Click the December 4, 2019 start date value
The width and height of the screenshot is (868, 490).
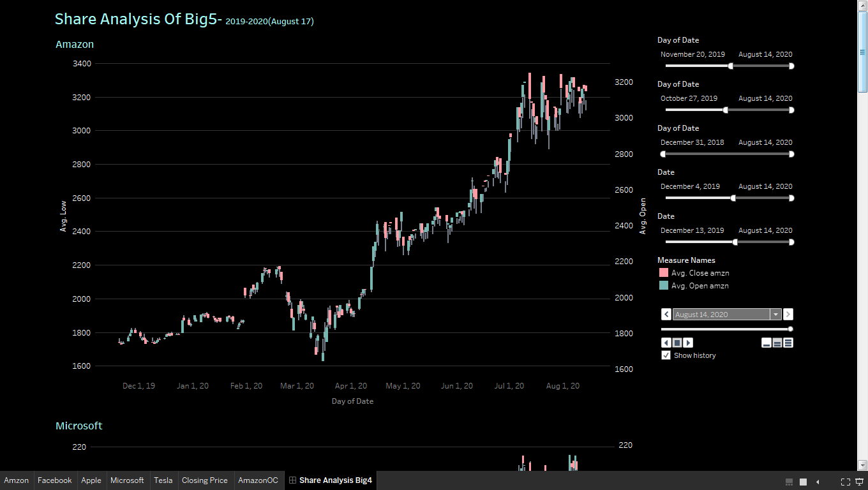[x=690, y=186]
